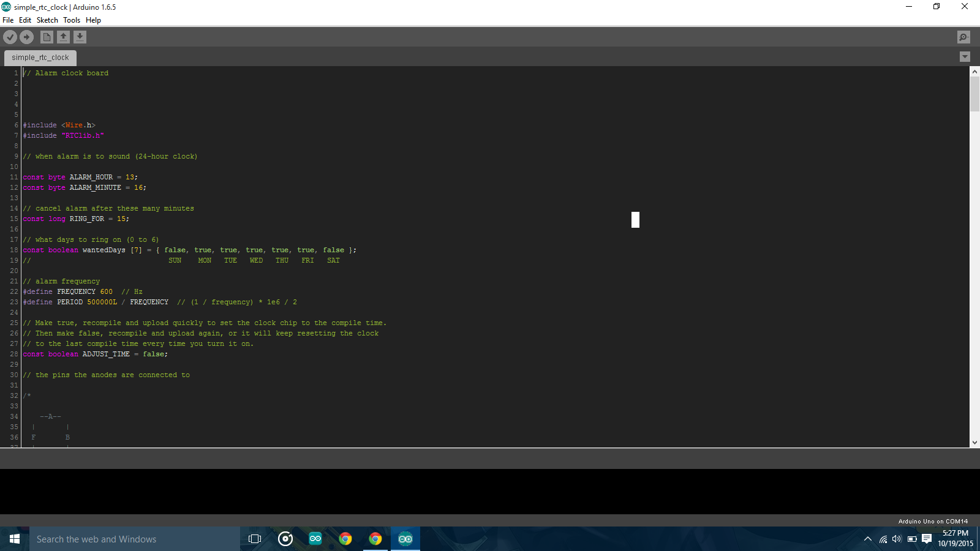Open first Chrome taskbar icon
Screen dimensions: 980x551
tap(345, 539)
